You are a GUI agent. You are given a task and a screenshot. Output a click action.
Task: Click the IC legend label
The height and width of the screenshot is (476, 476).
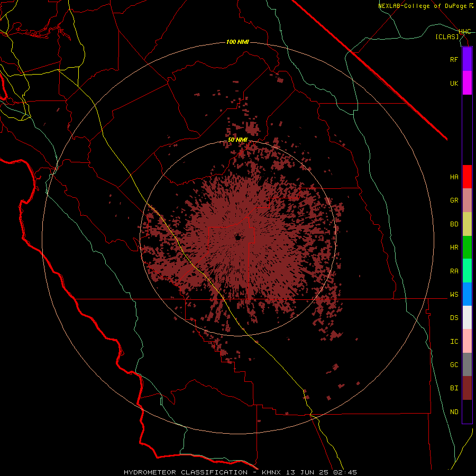pos(454,342)
